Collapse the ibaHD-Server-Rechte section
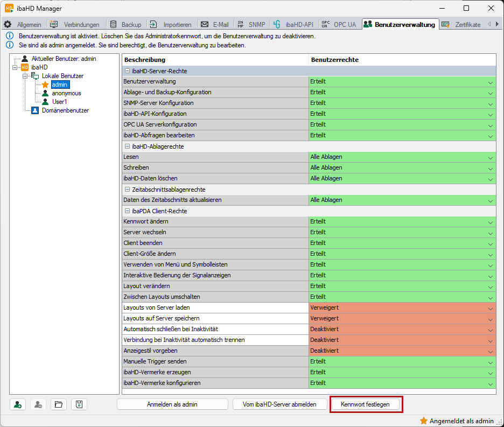The image size is (504, 427). [x=128, y=71]
